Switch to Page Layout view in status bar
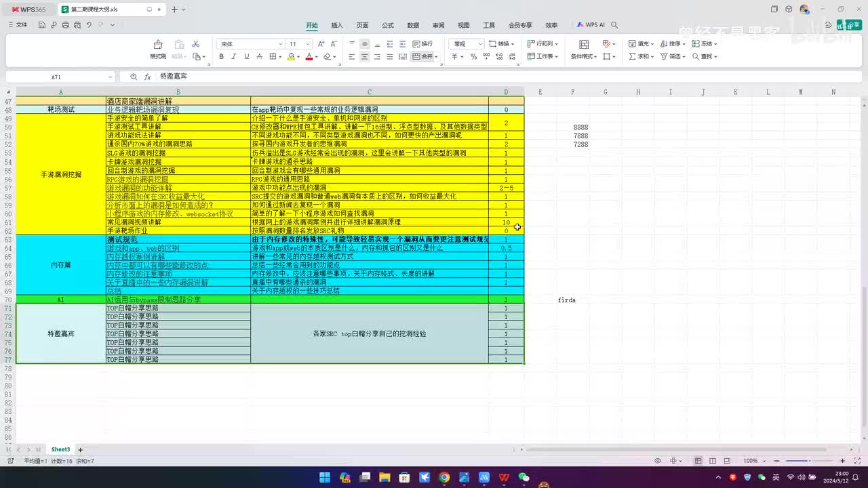868x488 pixels. tap(712, 461)
